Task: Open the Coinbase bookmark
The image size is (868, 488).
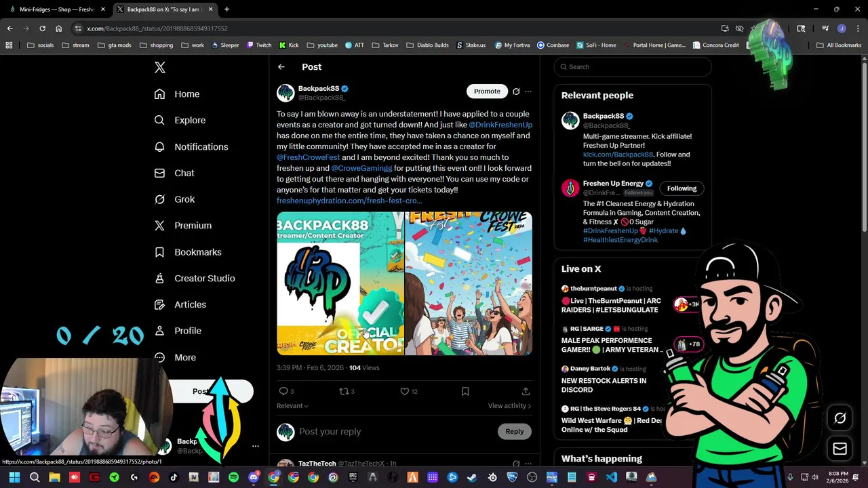Action: (553, 45)
